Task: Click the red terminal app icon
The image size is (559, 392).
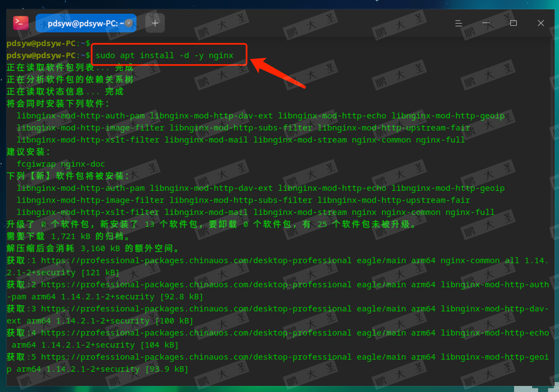Action: coord(21,23)
